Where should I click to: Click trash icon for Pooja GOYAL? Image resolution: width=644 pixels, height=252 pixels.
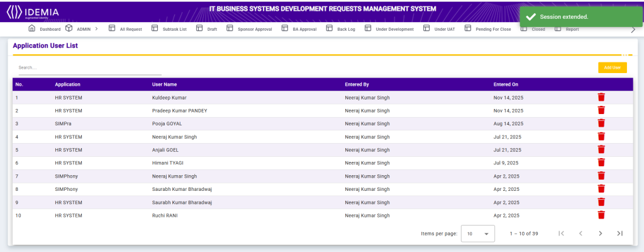point(601,123)
